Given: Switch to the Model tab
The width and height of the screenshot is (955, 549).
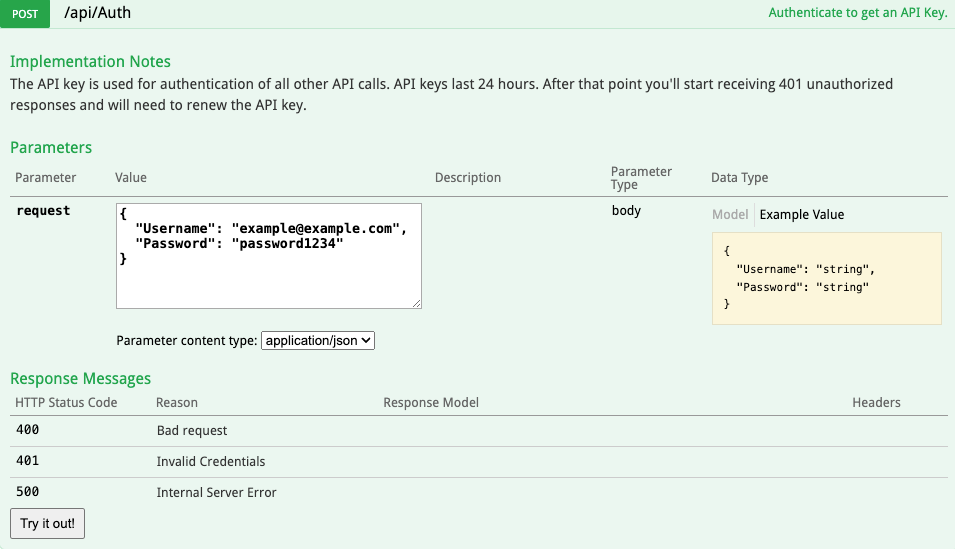Looking at the screenshot, I should pyautogui.click(x=730, y=214).
